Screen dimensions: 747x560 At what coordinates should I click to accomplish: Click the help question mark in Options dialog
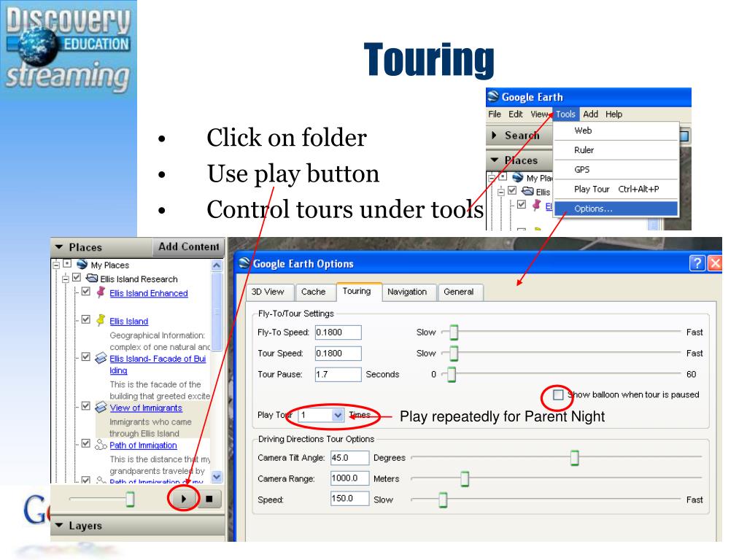click(697, 262)
